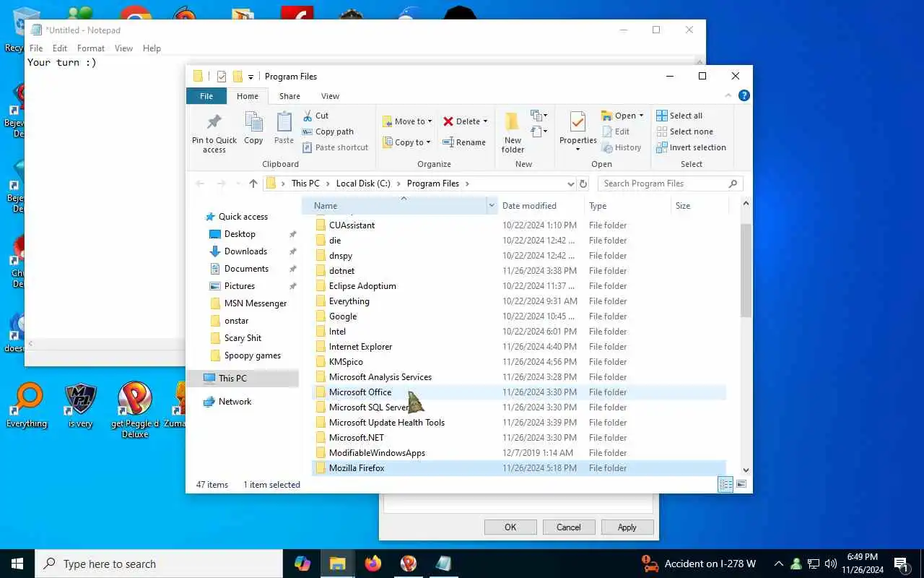Click Select all in ribbon

tap(679, 116)
